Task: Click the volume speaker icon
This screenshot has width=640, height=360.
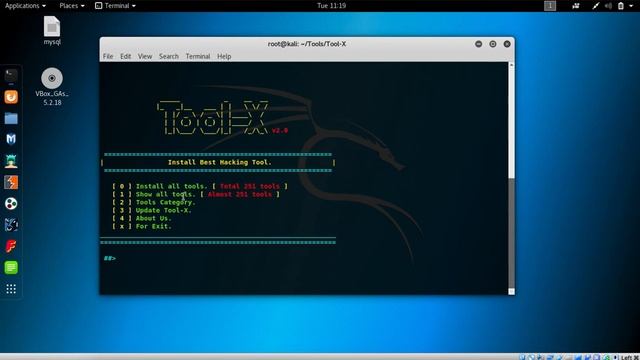Action: tap(608, 6)
